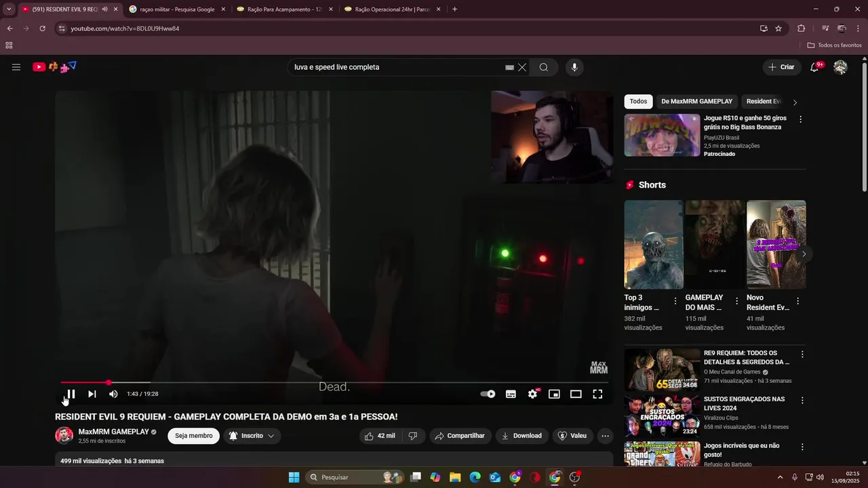Bookmark page with star icon

click(x=778, y=28)
